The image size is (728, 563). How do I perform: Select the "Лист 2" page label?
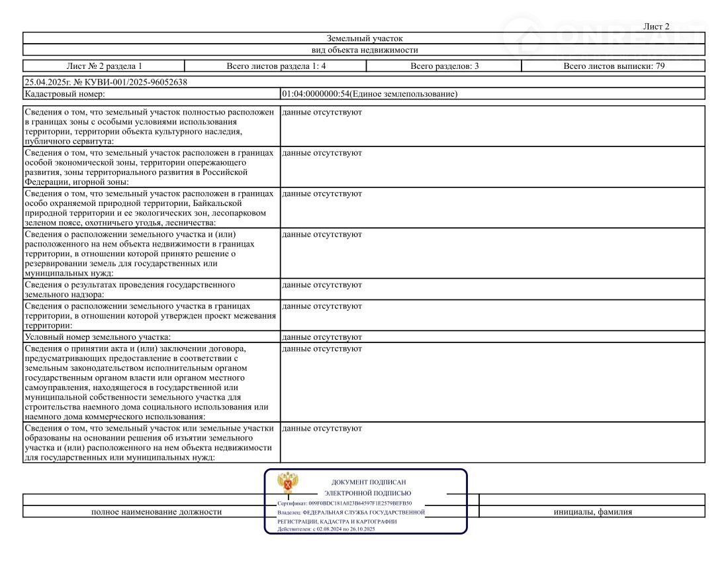[x=656, y=26]
